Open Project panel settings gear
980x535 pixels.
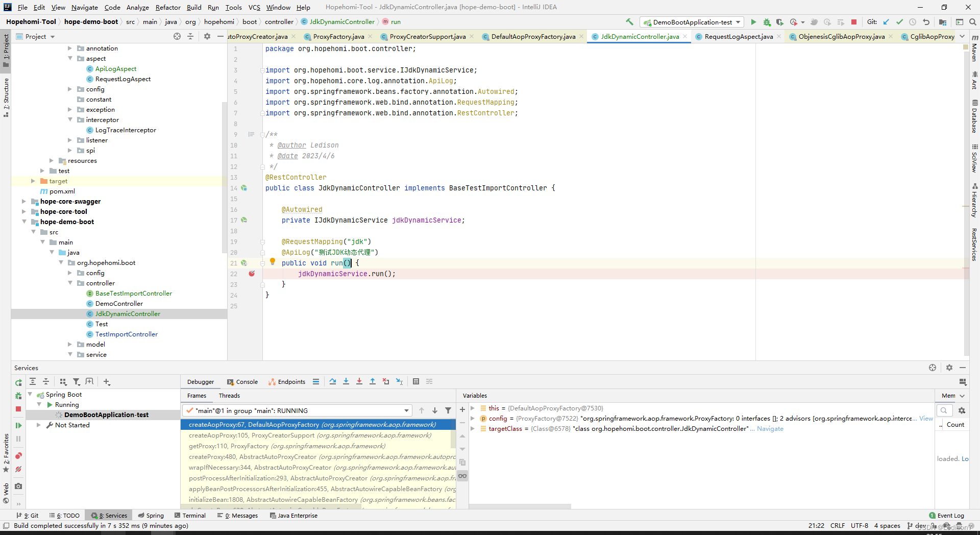207,36
